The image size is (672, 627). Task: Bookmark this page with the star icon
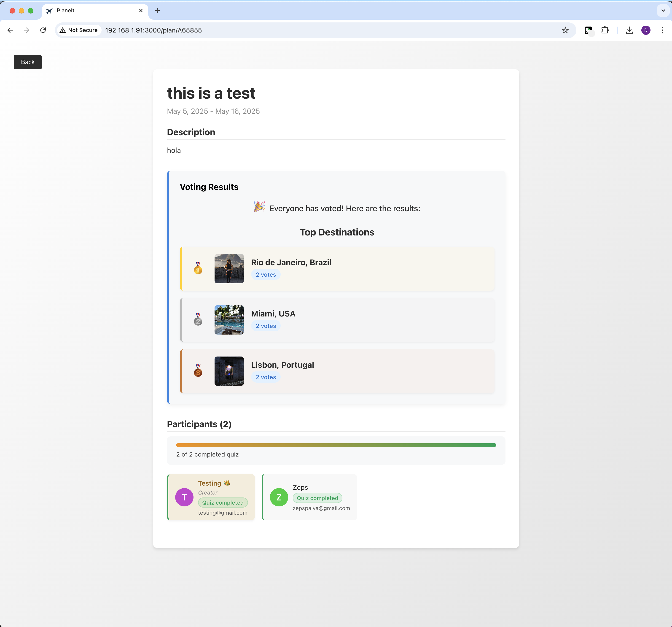565,30
